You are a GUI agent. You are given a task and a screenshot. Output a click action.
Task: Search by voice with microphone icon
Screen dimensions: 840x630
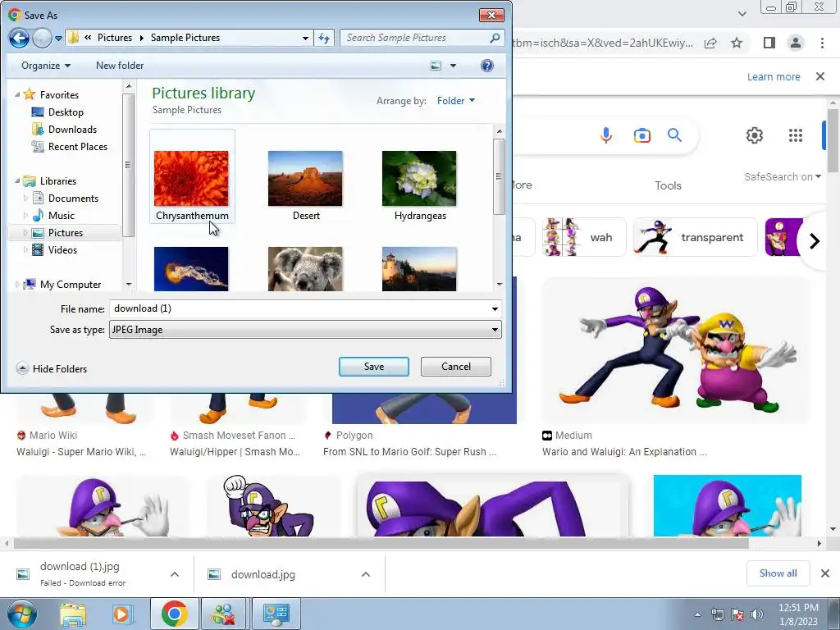(x=606, y=135)
